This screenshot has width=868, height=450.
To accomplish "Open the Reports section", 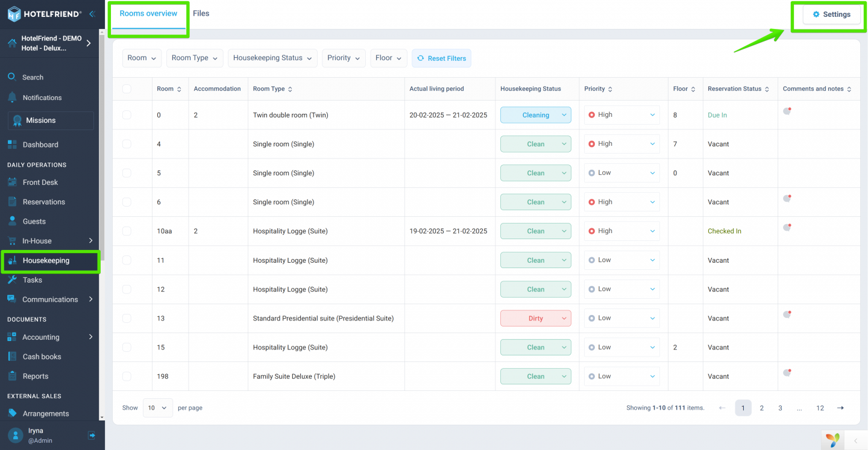I will point(36,377).
